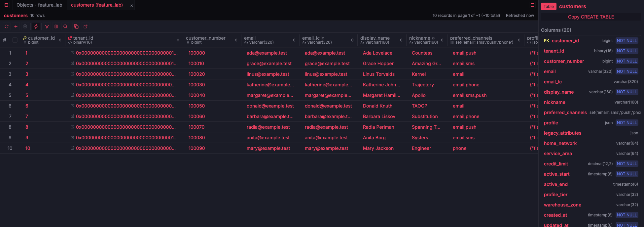Sort by customer_number column arrows
The height and width of the screenshot is (227, 644).
(x=236, y=40)
